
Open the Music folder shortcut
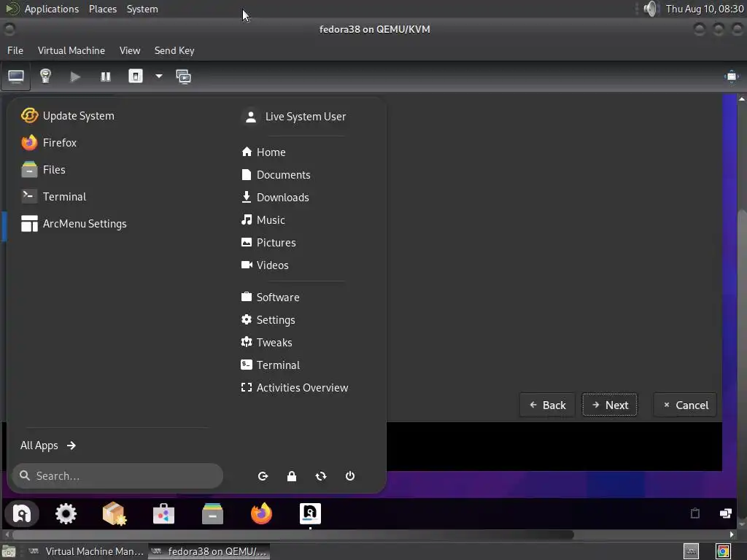pyautogui.click(x=263, y=220)
